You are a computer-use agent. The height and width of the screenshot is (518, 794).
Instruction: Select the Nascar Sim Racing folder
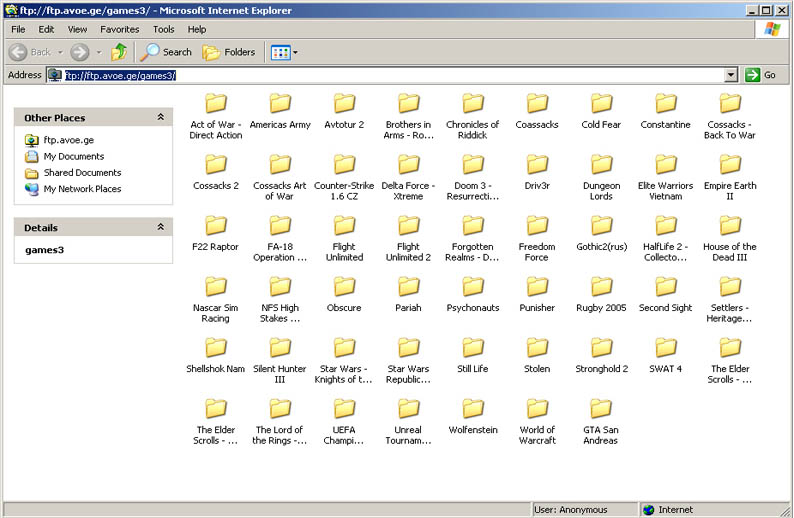coord(216,299)
